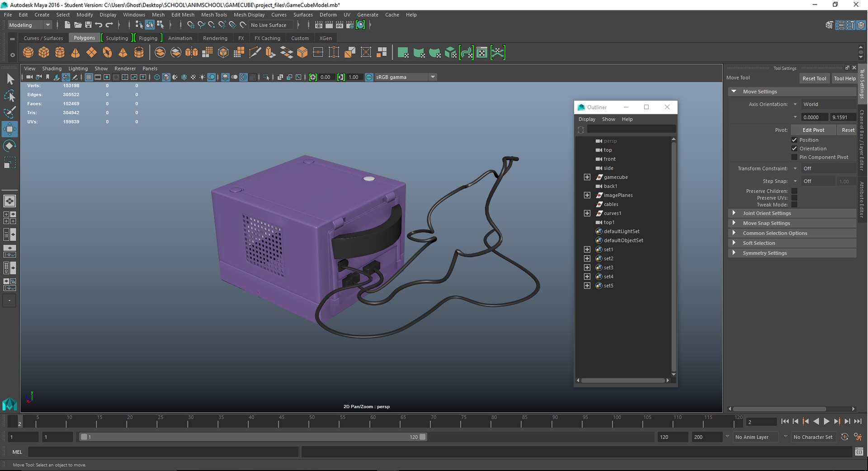Screen dimensions: 868x471
Task: Click the Redo arrow icon
Action: [109, 25]
